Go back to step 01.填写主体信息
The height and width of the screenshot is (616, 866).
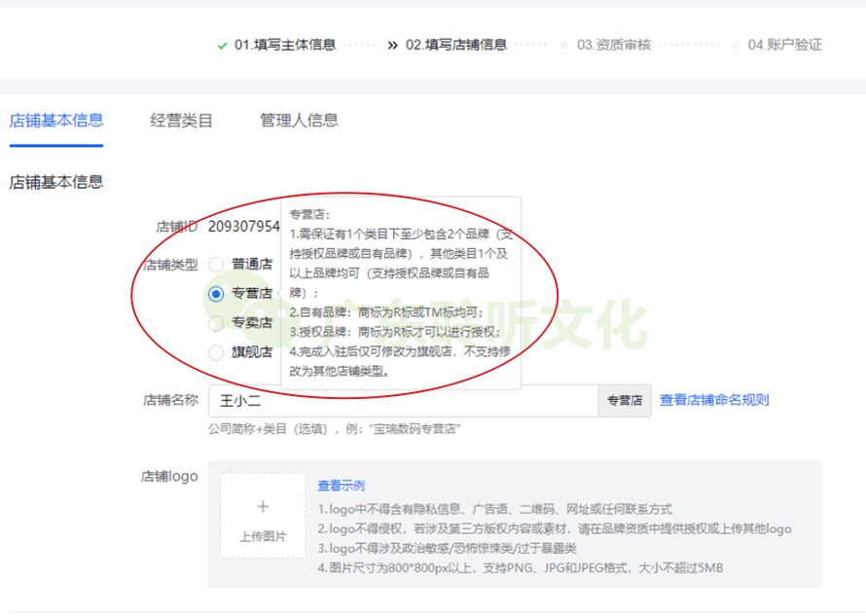[x=284, y=45]
